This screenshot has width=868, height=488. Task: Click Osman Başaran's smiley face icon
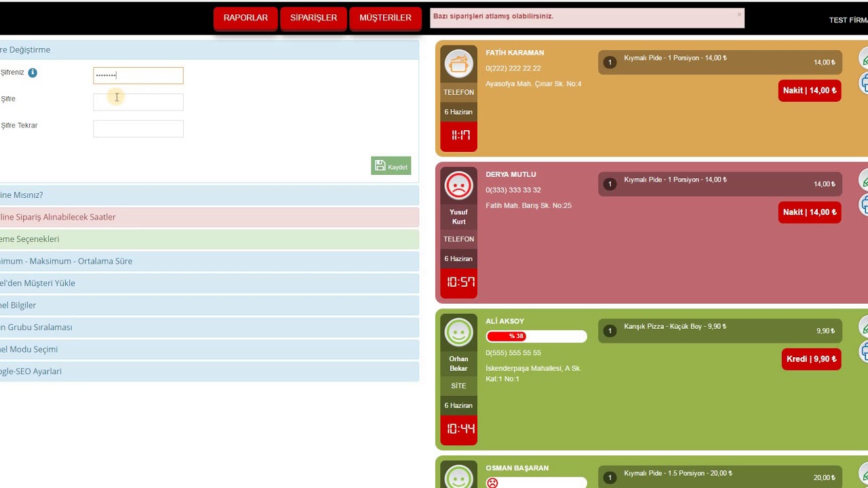tap(459, 477)
